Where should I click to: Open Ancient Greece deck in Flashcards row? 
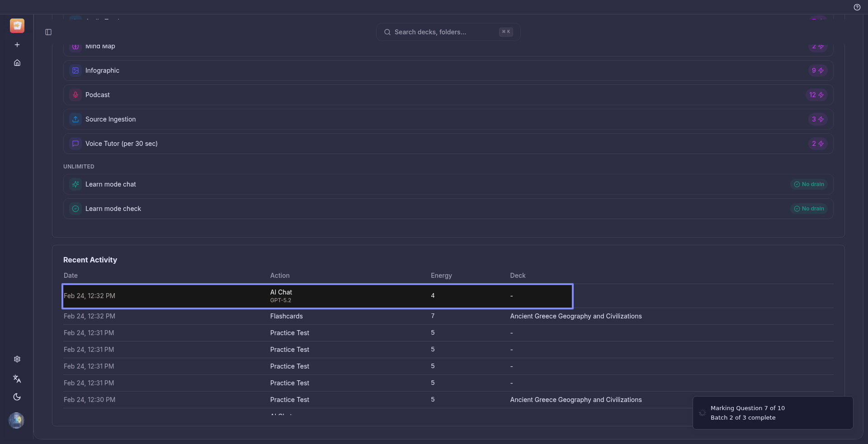[576, 316]
